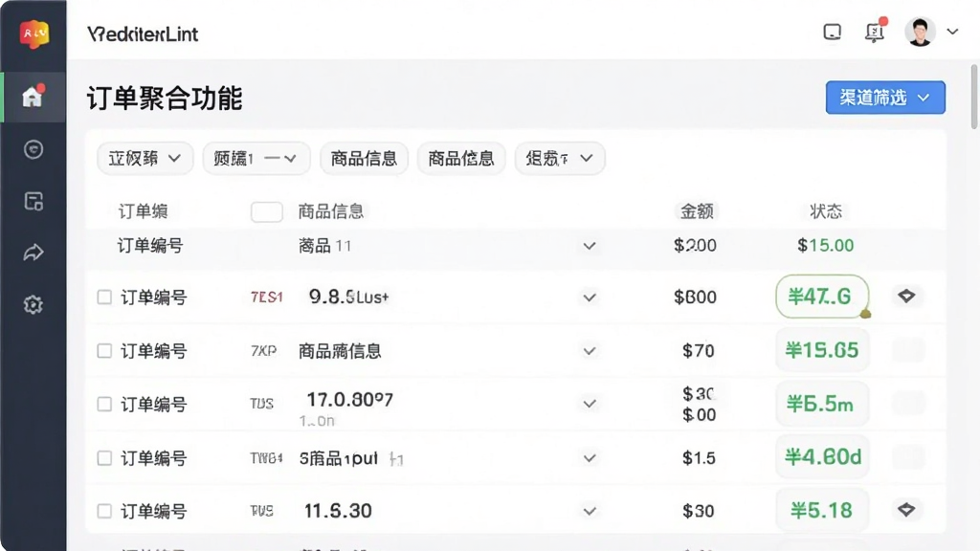Tick the checkbox for the 7ES1 order
This screenshot has height=551, width=980.
(104, 297)
